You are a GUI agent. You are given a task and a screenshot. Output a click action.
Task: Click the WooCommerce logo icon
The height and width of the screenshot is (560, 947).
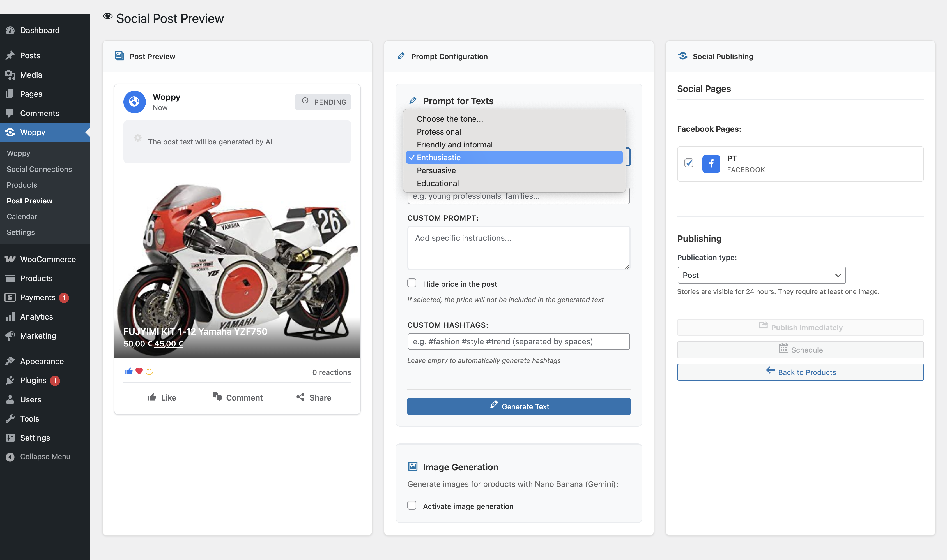point(10,259)
